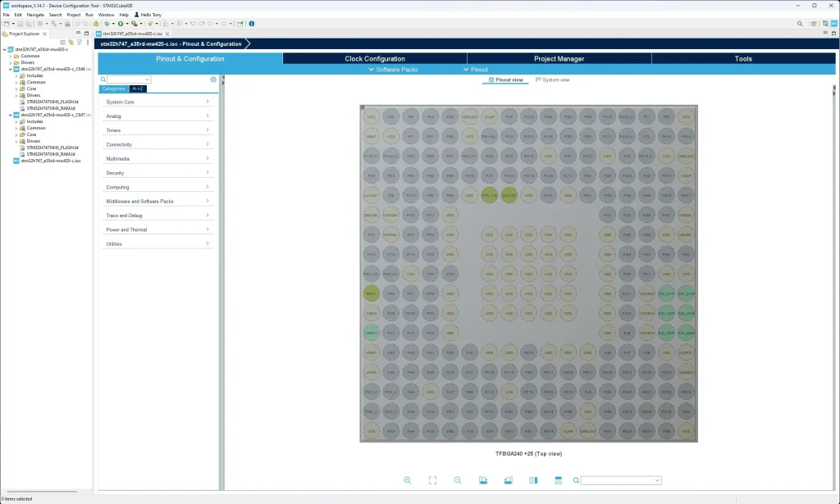Click the fit-to-screen icon below chip
The width and height of the screenshot is (840, 504).
click(432, 480)
